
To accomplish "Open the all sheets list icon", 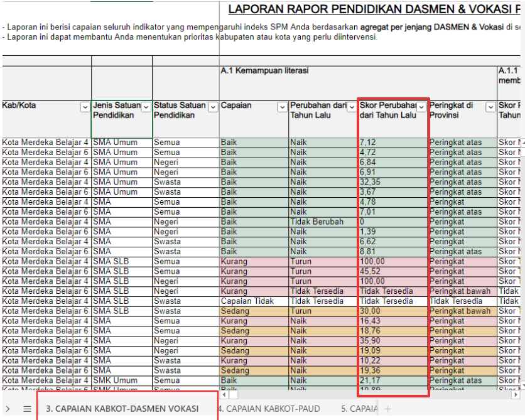I will [x=28, y=409].
